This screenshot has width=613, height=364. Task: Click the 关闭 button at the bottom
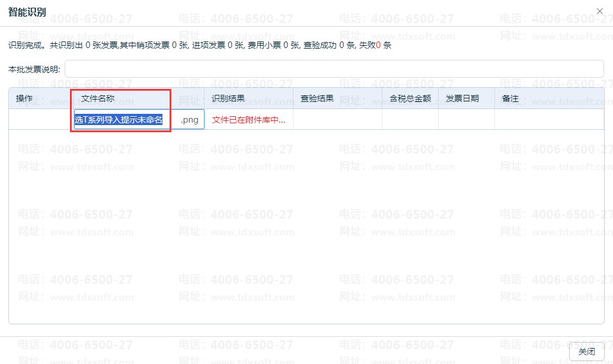tap(586, 352)
